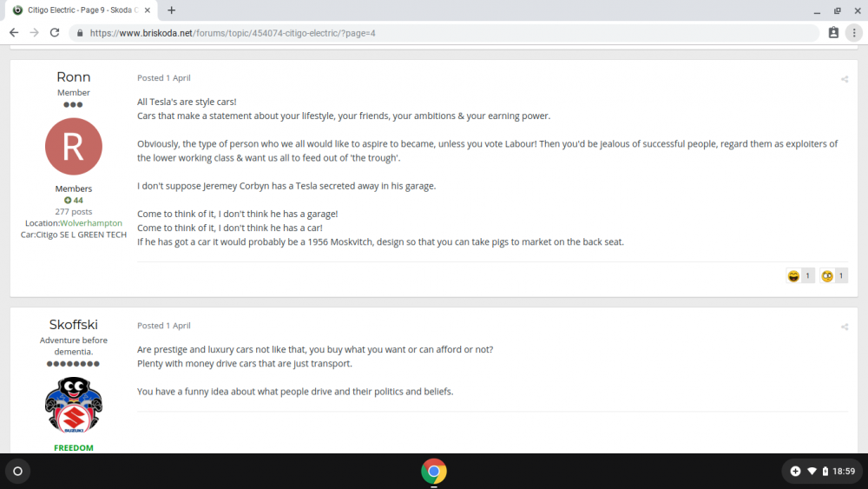Open Ronn's profile via username
Image resolution: width=868 pixels, height=489 pixels.
coord(74,77)
